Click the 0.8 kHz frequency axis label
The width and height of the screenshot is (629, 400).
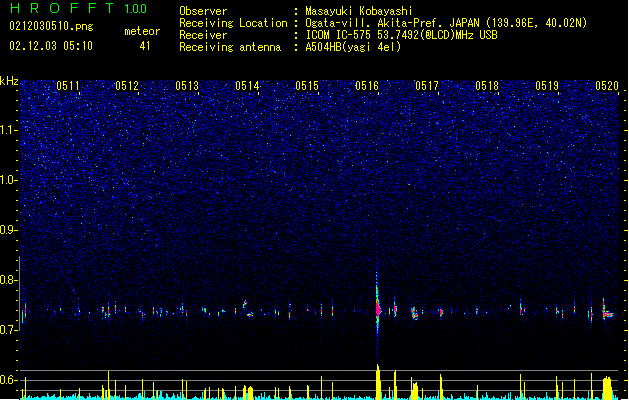(x=9, y=280)
